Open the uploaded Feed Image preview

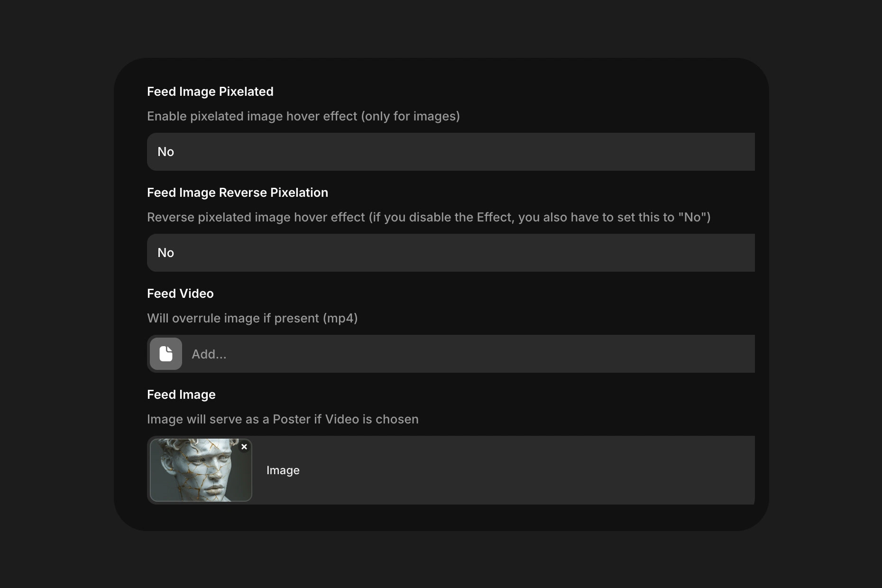(x=201, y=470)
